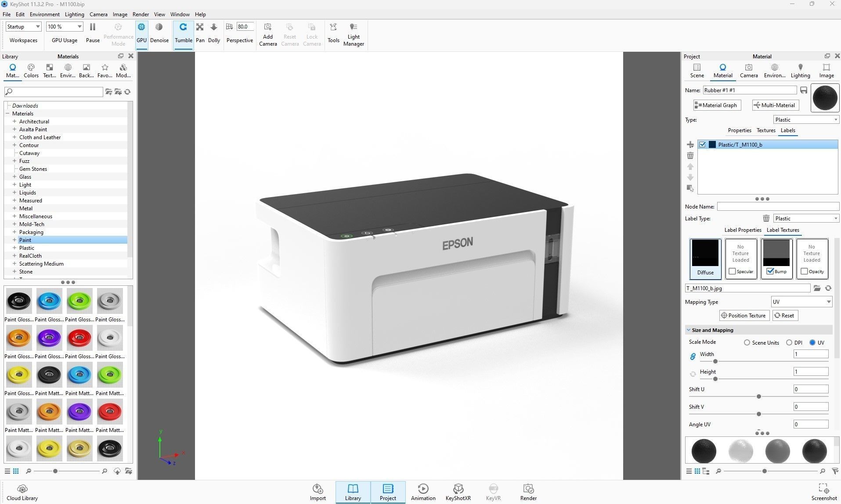Open the Cloud Library
Image resolution: width=841 pixels, height=504 pixels.
[x=22, y=492]
